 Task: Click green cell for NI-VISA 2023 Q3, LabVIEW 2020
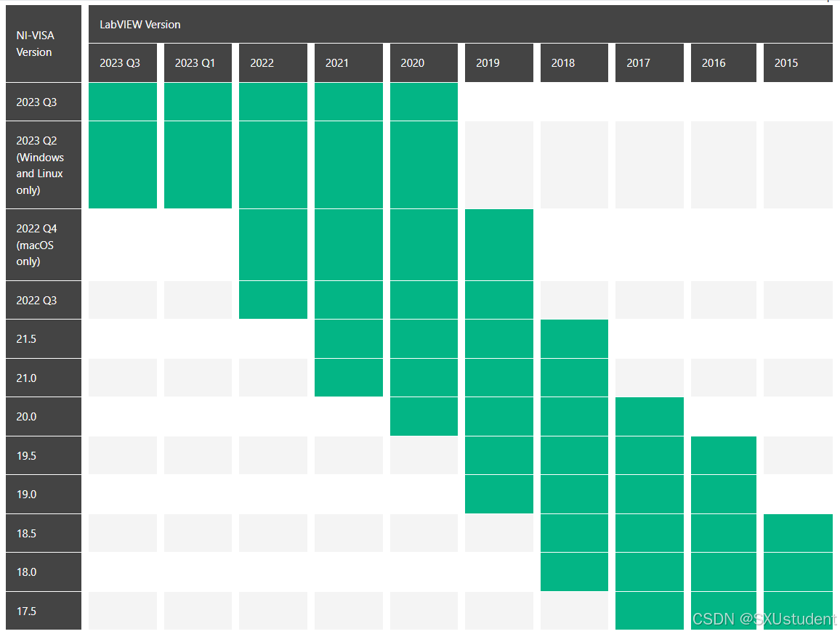click(424, 102)
